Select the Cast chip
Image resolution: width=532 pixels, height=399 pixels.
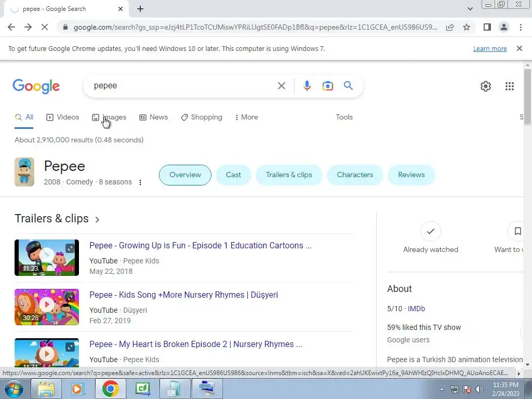pos(233,175)
